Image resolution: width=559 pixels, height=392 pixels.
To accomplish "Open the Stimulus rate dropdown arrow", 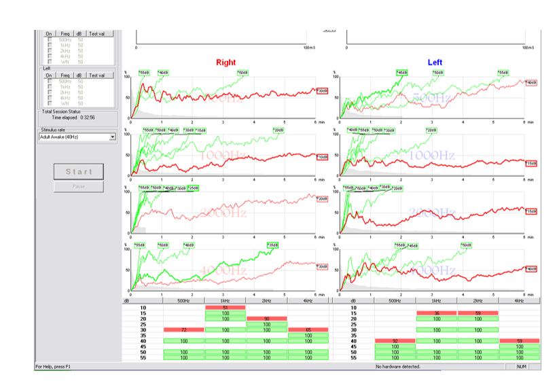I will click(113, 137).
